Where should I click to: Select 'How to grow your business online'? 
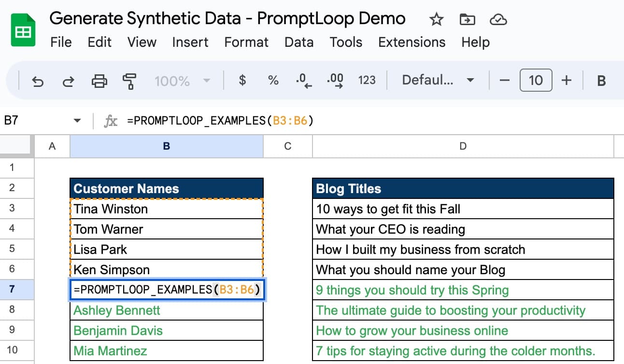(463, 330)
